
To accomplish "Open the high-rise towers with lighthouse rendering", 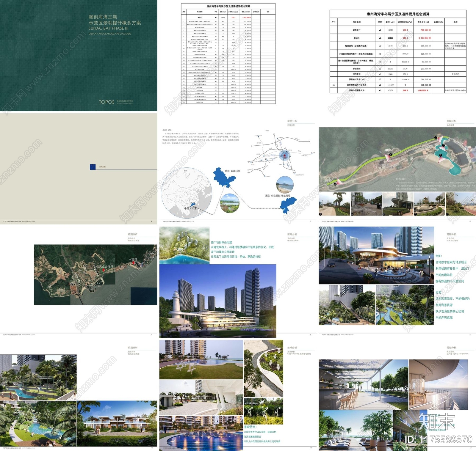I will pyautogui.click(x=218, y=301).
